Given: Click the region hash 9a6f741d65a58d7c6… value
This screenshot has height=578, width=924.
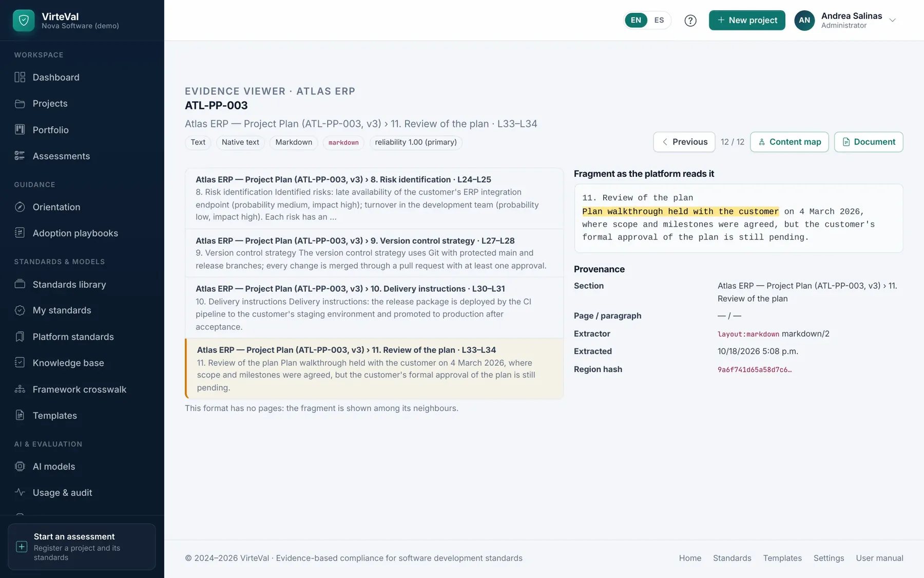Looking at the screenshot, I should (x=755, y=369).
